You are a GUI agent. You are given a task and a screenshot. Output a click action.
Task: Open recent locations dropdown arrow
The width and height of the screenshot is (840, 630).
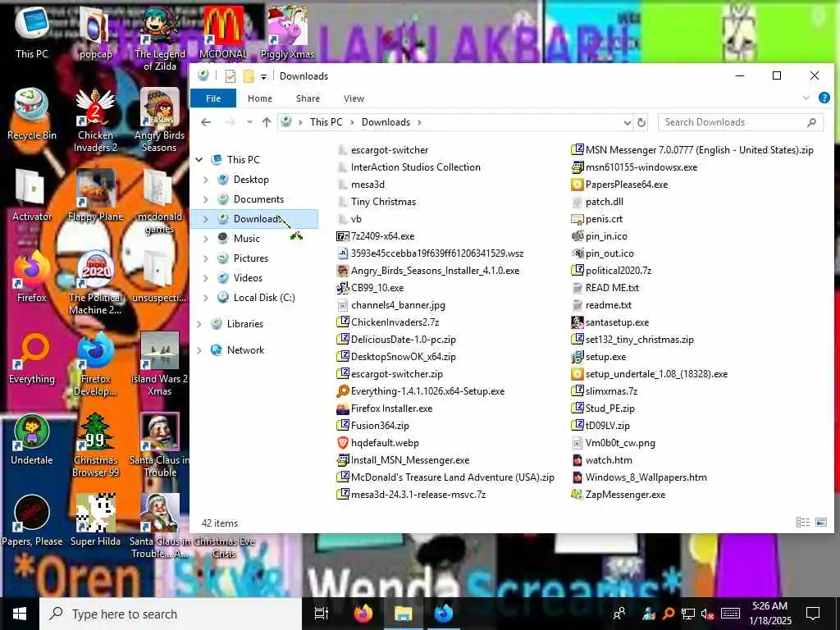coord(249,122)
